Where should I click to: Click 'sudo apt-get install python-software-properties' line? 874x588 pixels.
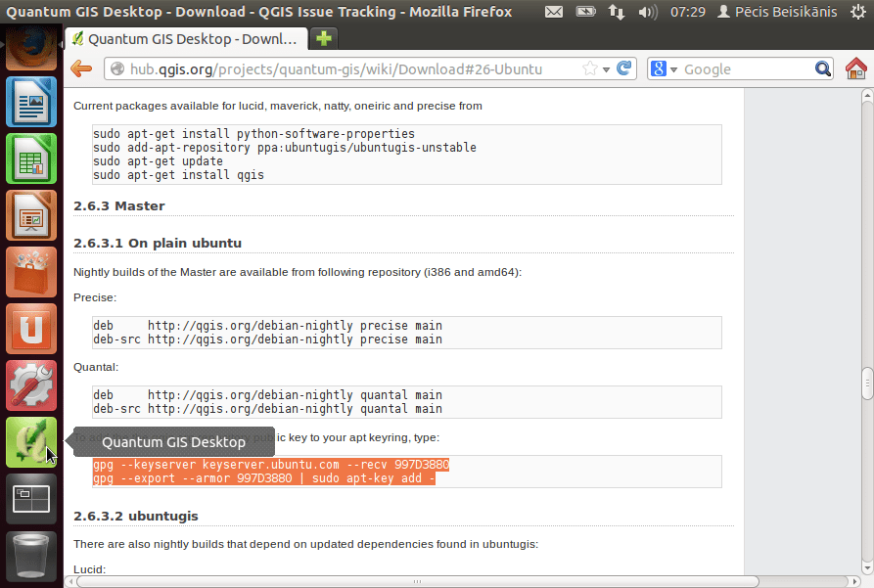tap(253, 134)
